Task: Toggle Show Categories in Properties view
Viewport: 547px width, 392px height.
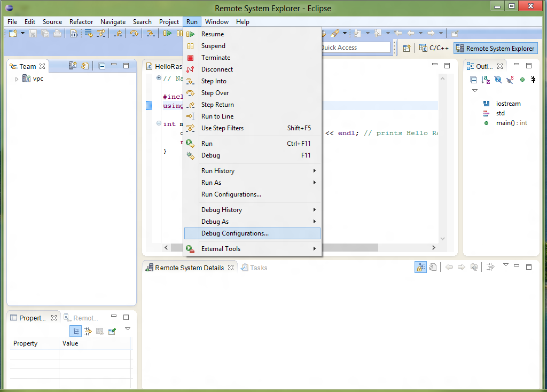Action: [x=76, y=331]
